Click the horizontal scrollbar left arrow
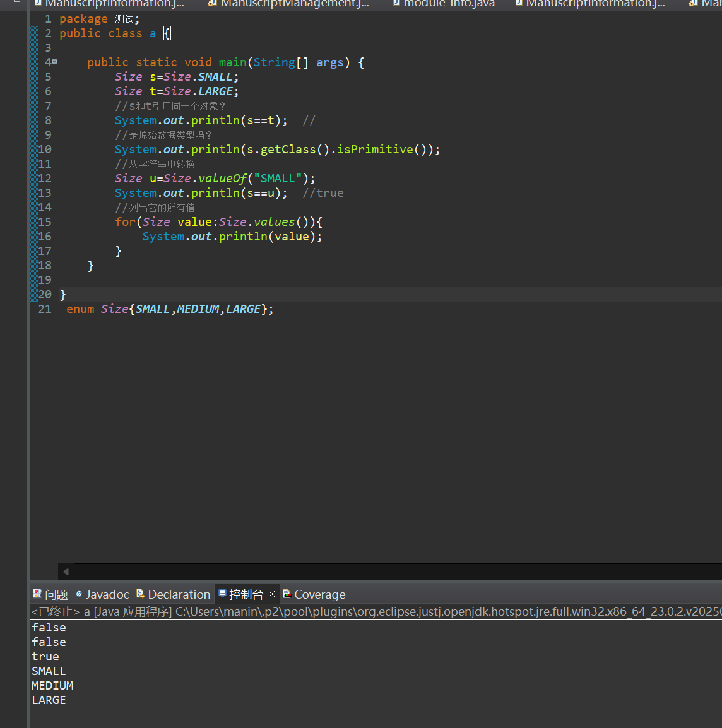The image size is (722, 728). 66,572
